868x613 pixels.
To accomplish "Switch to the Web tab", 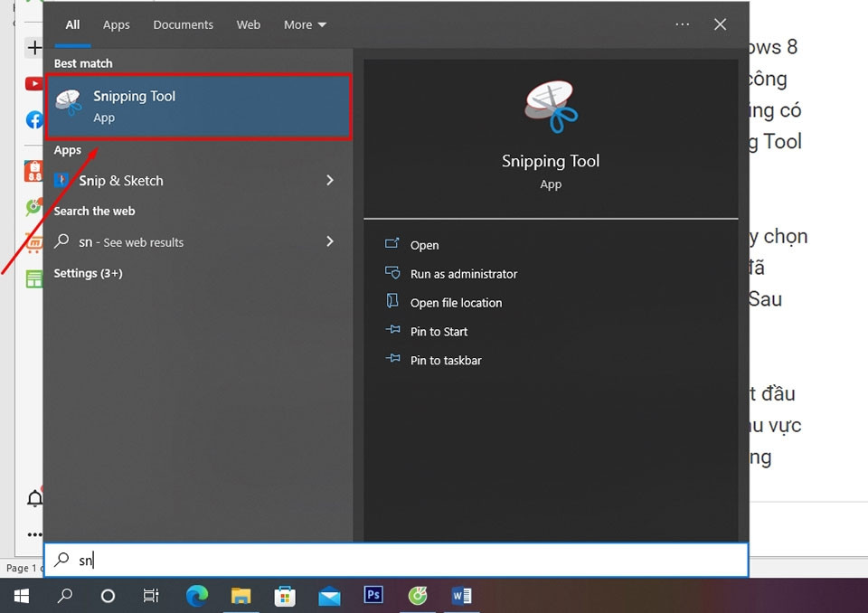I will pyautogui.click(x=248, y=25).
